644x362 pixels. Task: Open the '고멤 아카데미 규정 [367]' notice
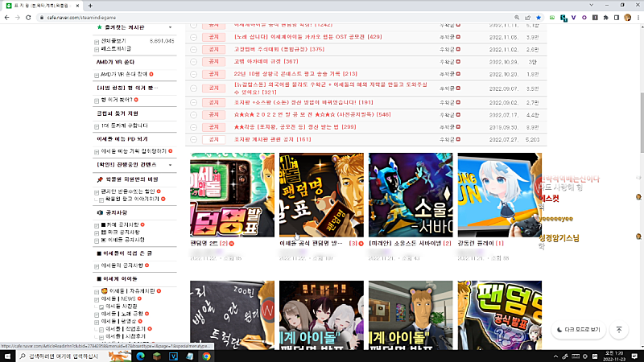pos(266,62)
